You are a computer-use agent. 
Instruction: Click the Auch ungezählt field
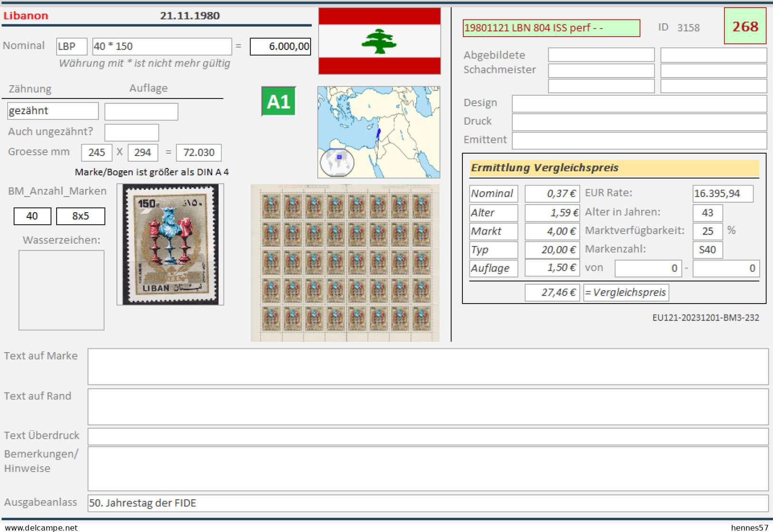[132, 132]
